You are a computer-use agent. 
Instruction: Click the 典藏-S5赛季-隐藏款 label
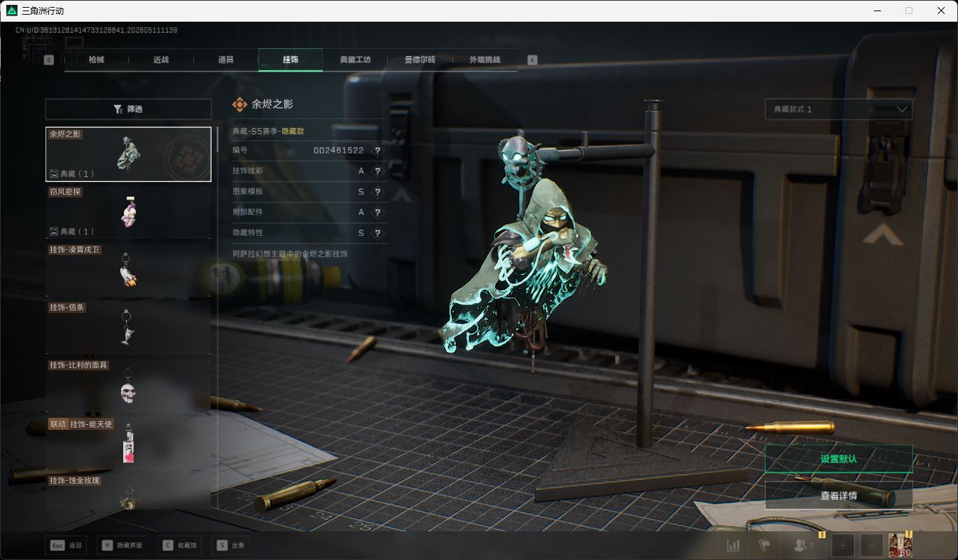pos(268,131)
